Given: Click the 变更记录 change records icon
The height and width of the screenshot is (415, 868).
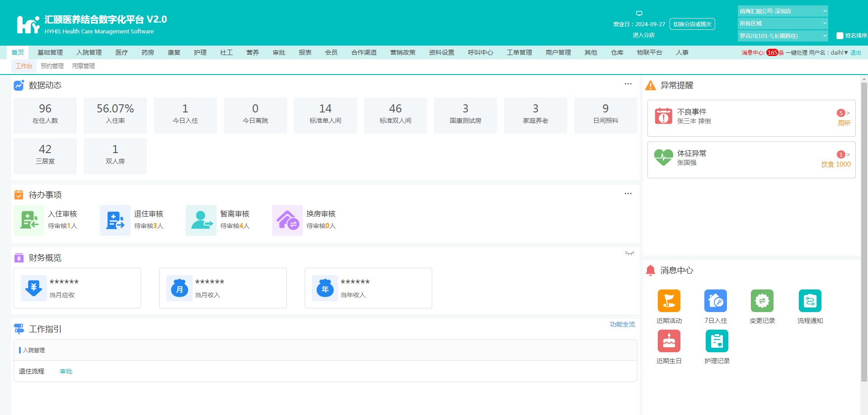Looking at the screenshot, I should tap(762, 301).
